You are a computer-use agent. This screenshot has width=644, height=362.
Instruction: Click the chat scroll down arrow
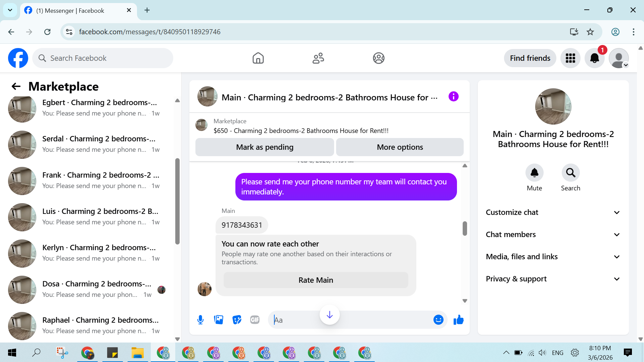tap(465, 301)
